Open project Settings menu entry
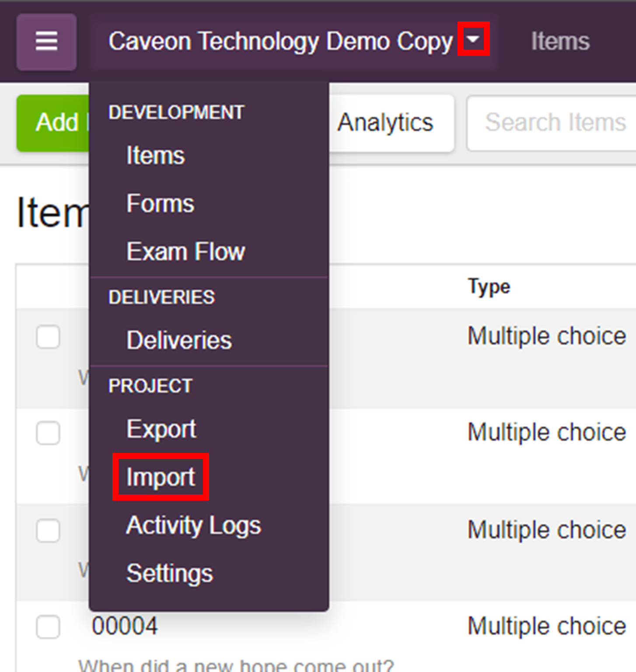 169,573
